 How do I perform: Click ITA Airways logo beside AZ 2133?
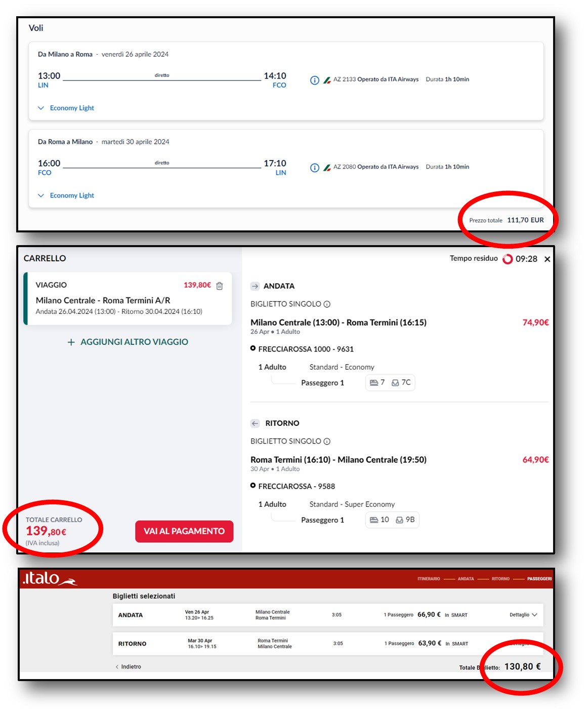click(x=327, y=80)
